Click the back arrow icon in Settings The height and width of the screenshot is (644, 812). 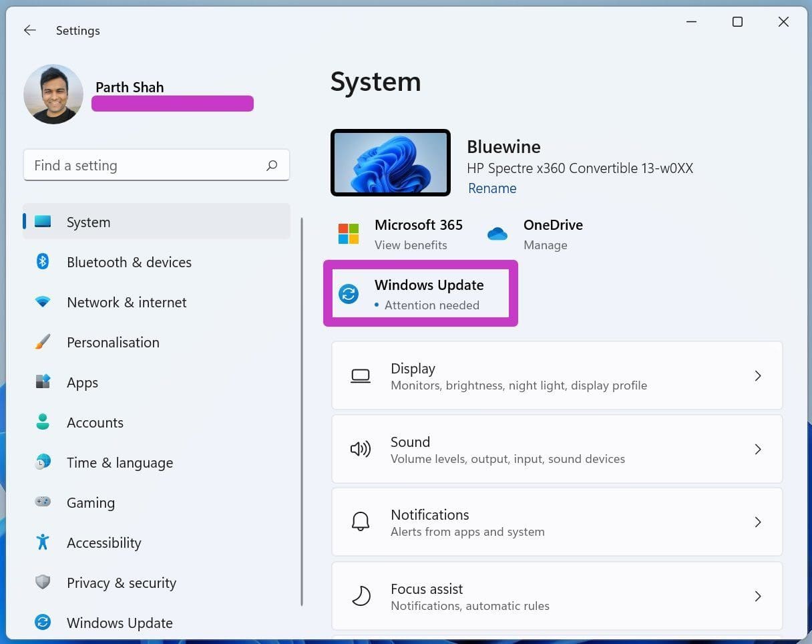pyautogui.click(x=29, y=30)
